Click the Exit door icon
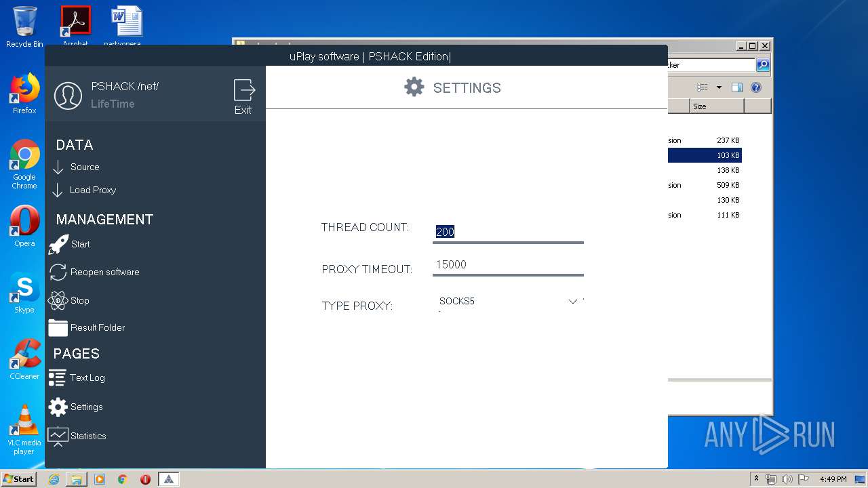This screenshot has width=868, height=488. click(244, 90)
